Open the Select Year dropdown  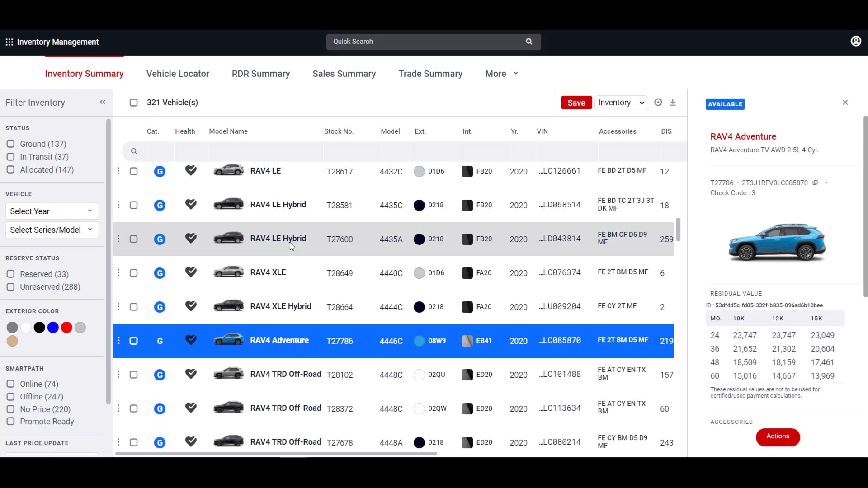click(51, 211)
